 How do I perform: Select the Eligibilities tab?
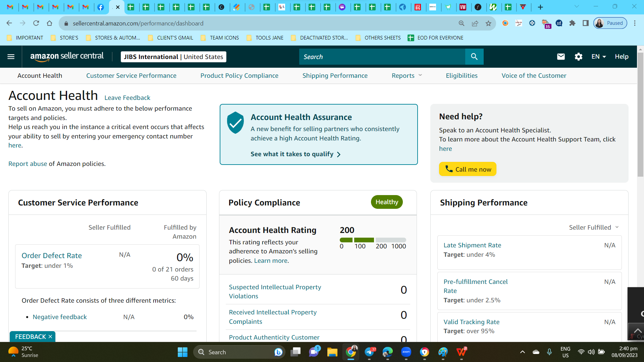[462, 76]
